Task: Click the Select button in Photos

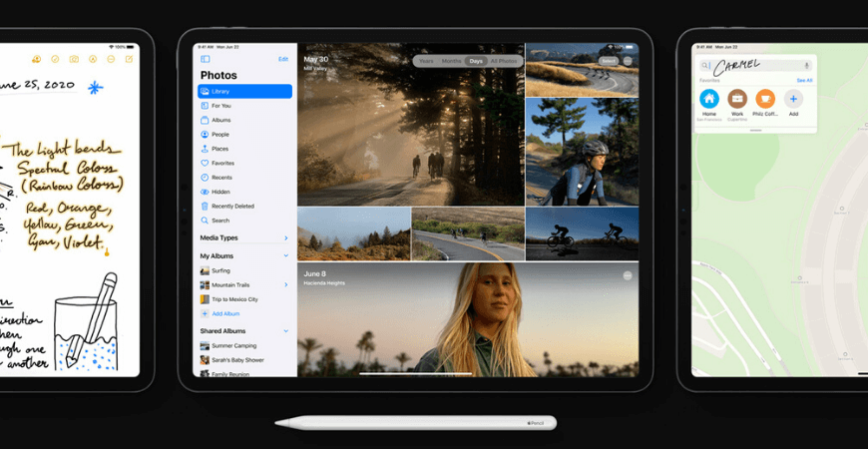Action: [x=609, y=61]
